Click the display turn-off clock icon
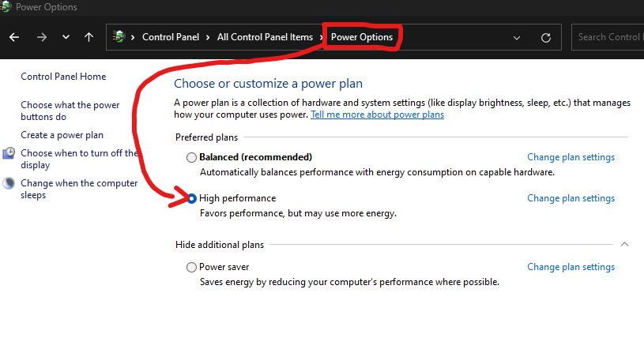Image resolution: width=644 pixels, height=338 pixels. pos(9,153)
